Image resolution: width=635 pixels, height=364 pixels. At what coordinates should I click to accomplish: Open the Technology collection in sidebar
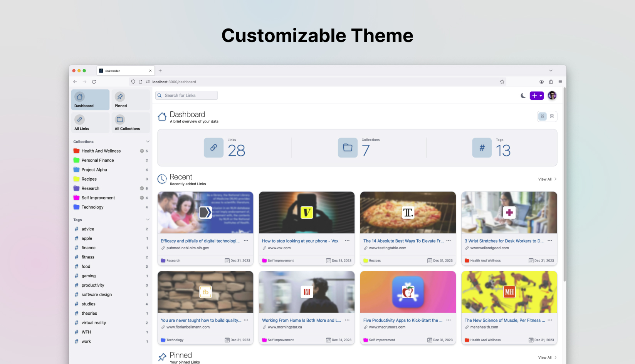pos(111,207)
